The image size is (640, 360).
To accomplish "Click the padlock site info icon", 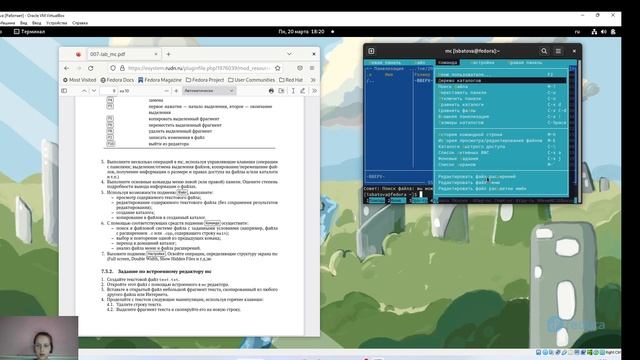I will pos(122,68).
